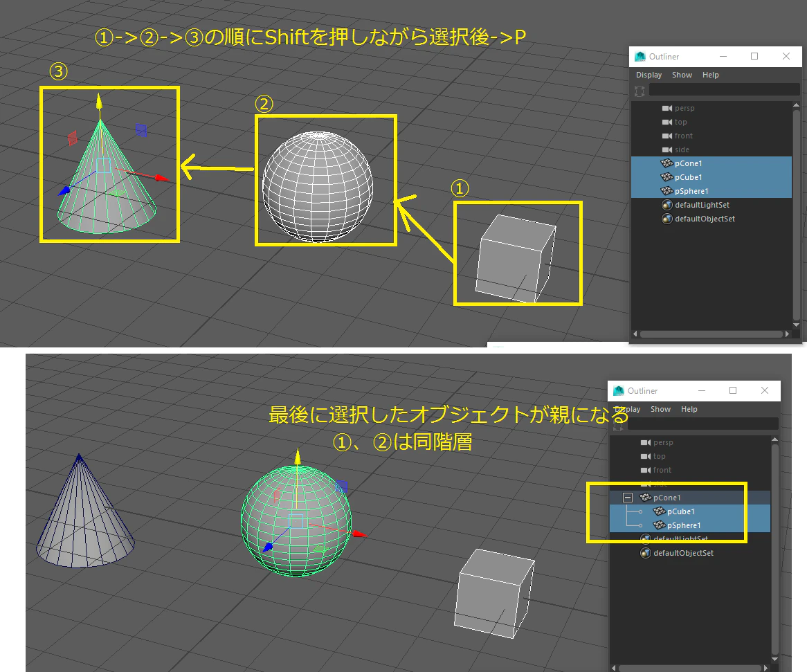
Task: Select the pCube1 mesh icon in the upper Outliner
Action: 667,177
